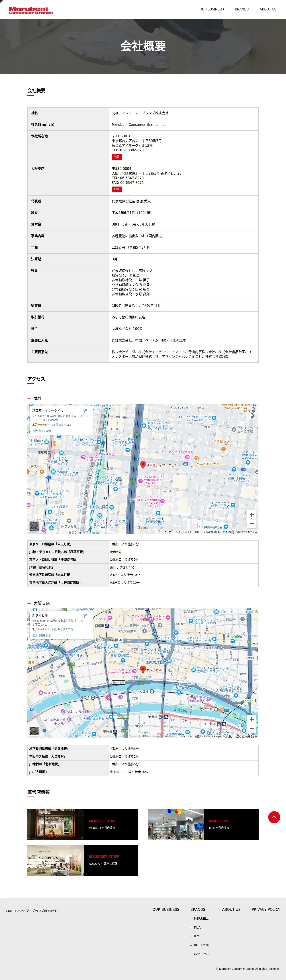The width and height of the screenshot is (286, 980).
Task: Click the Google logo on the 本社 map
Action: (x=143, y=528)
